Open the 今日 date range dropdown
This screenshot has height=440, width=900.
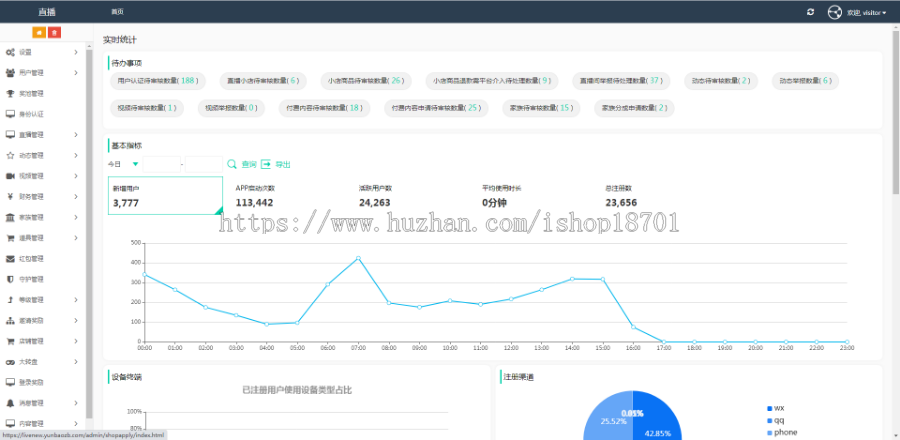(x=123, y=164)
